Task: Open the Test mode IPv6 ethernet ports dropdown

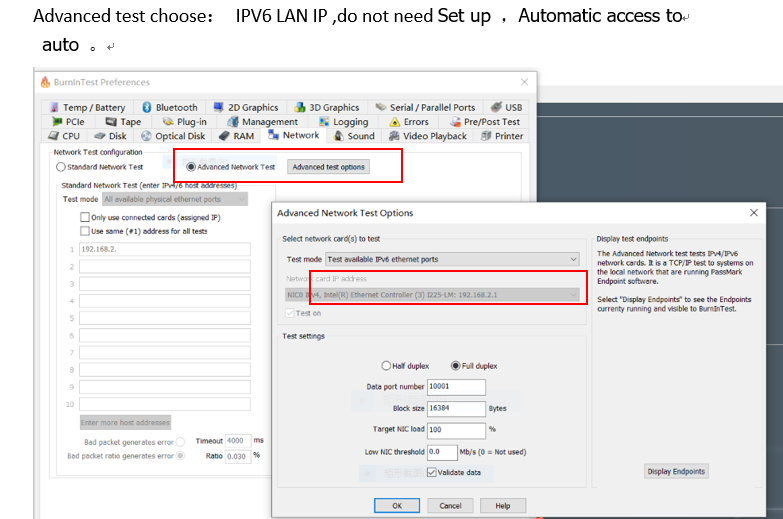Action: [x=452, y=259]
